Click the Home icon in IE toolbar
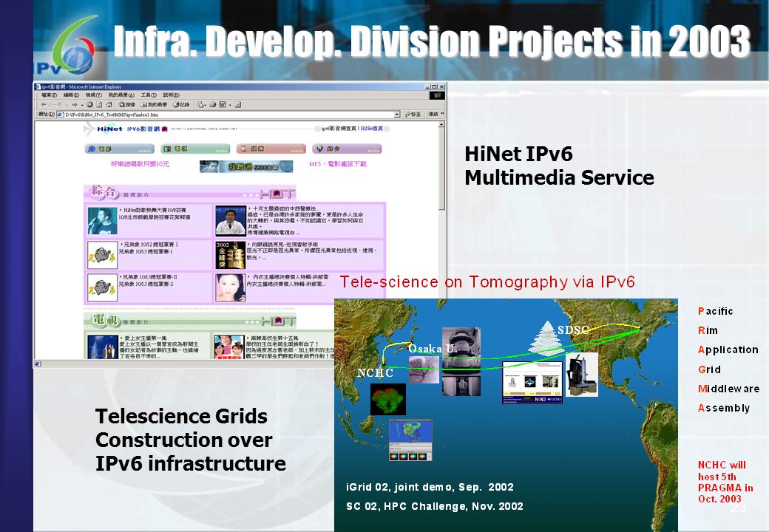The image size is (769, 532). coord(109,104)
